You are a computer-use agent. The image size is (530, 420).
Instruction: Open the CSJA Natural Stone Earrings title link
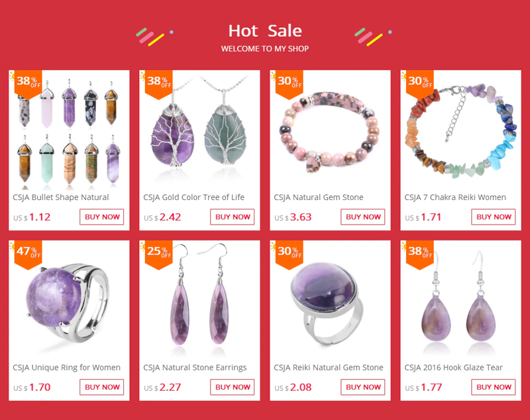195,368
